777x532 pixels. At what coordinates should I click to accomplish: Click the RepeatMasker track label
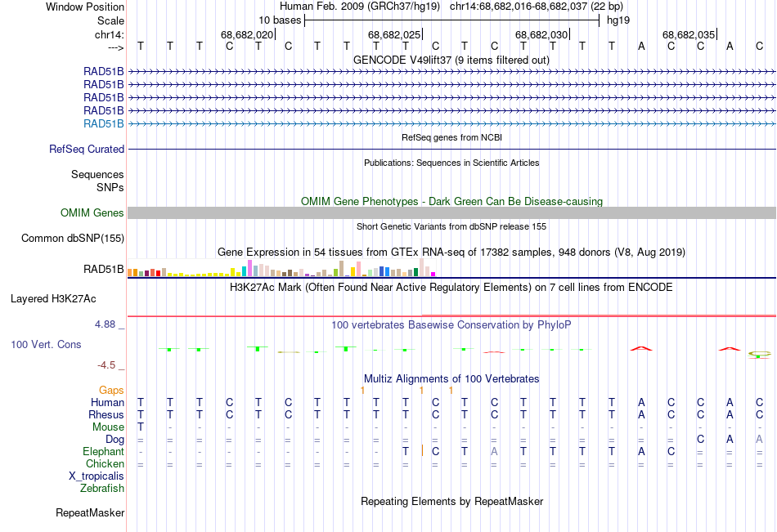90,513
